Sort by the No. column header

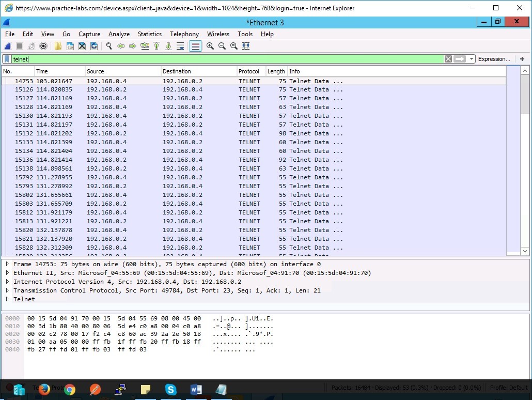tap(18, 71)
